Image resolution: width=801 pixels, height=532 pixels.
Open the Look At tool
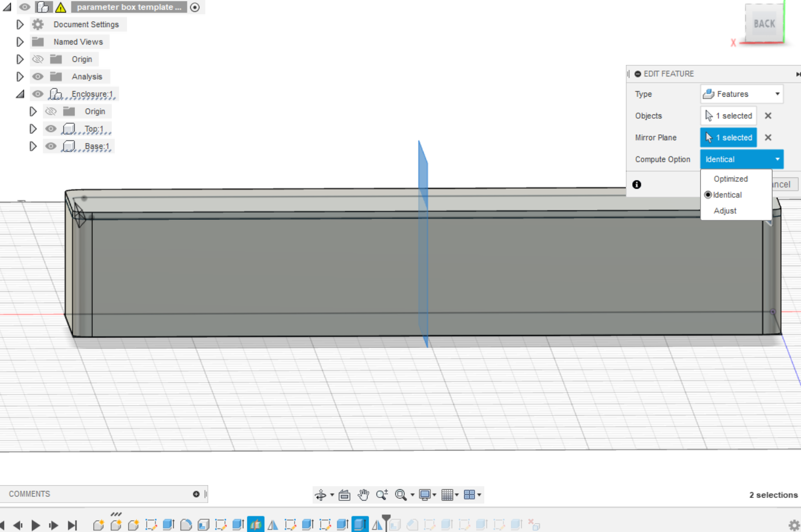pyautogui.click(x=345, y=494)
